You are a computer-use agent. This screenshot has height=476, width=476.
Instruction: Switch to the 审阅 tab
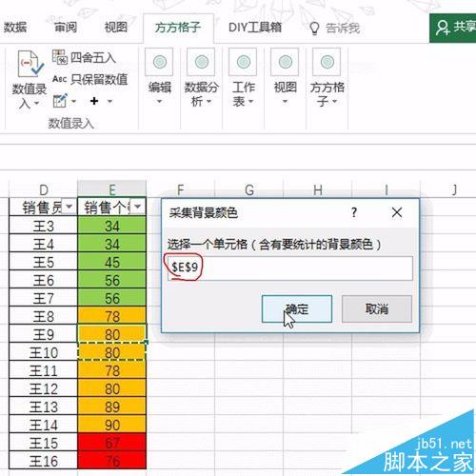(x=66, y=28)
